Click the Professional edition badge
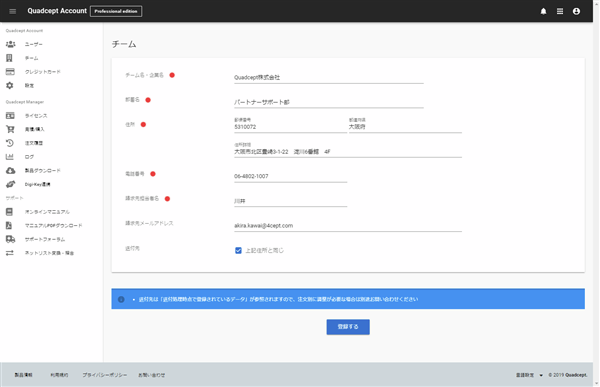The image size is (600, 387). point(116,11)
